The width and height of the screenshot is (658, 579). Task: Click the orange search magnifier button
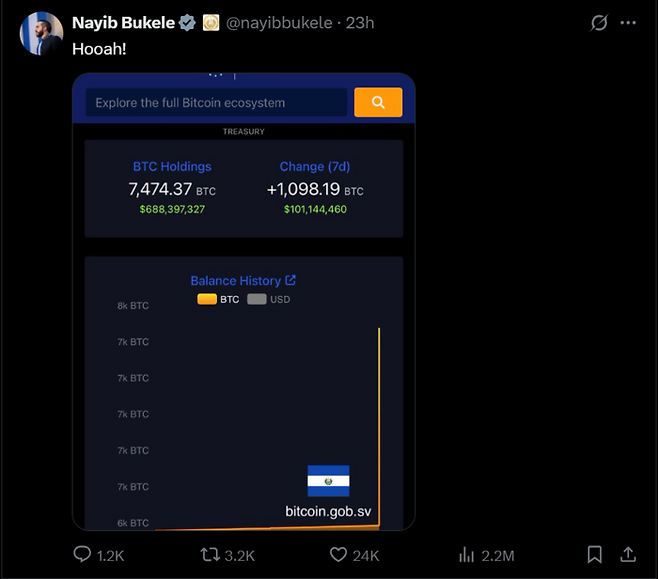(378, 102)
